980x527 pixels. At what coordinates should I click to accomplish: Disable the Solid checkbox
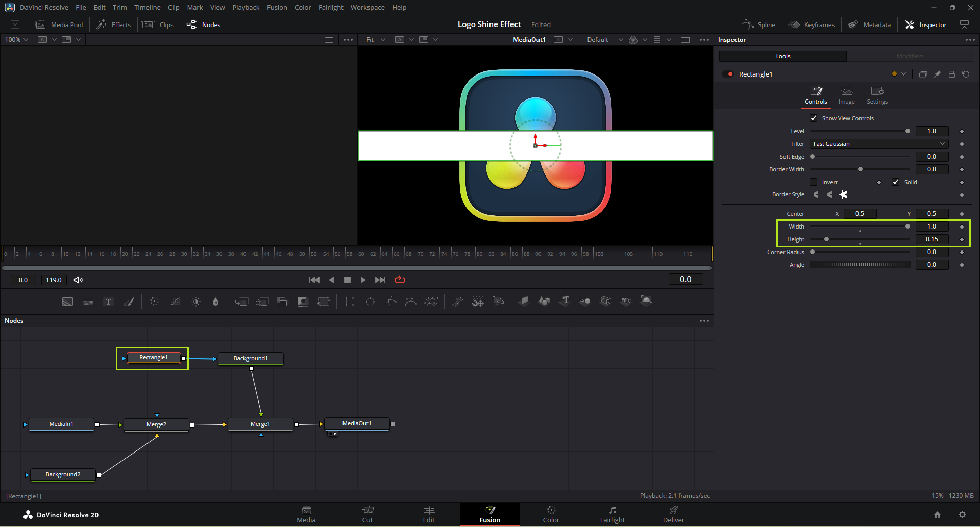(x=896, y=182)
